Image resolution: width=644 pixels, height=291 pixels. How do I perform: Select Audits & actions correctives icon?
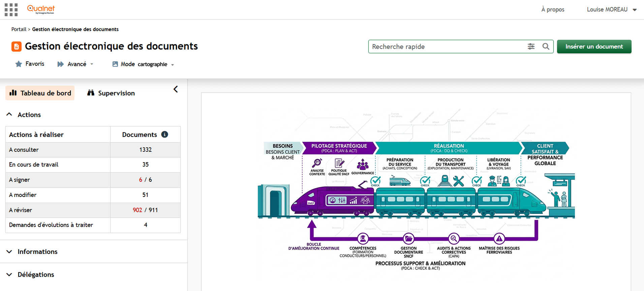tap(454, 239)
